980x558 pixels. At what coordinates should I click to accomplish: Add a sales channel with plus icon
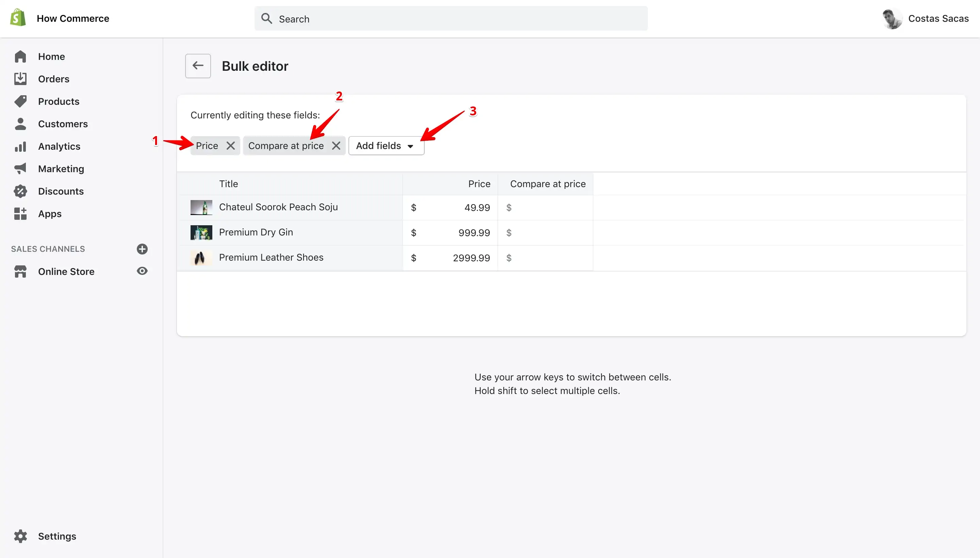[x=142, y=249]
